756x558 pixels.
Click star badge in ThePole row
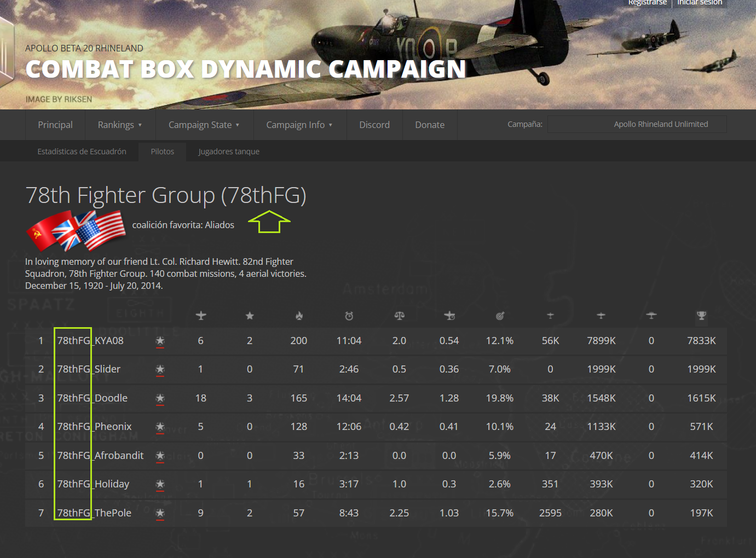(x=160, y=514)
